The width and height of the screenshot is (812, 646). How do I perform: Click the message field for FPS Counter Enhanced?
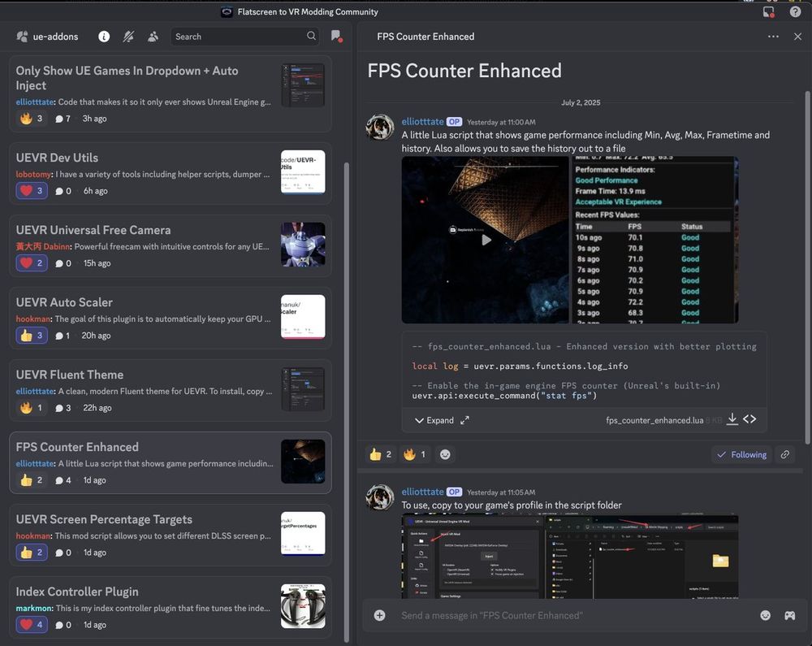575,615
